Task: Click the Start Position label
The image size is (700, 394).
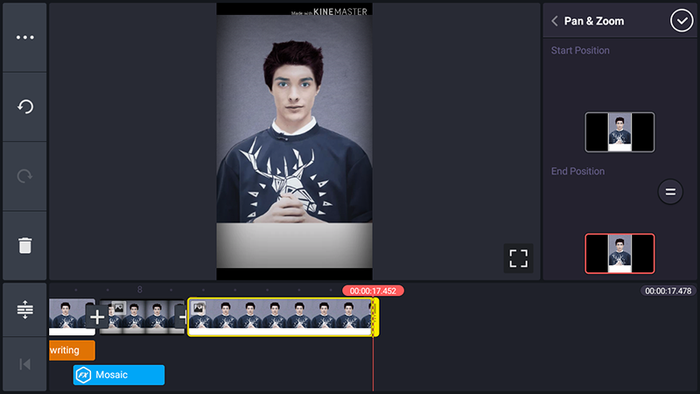Action: click(580, 50)
